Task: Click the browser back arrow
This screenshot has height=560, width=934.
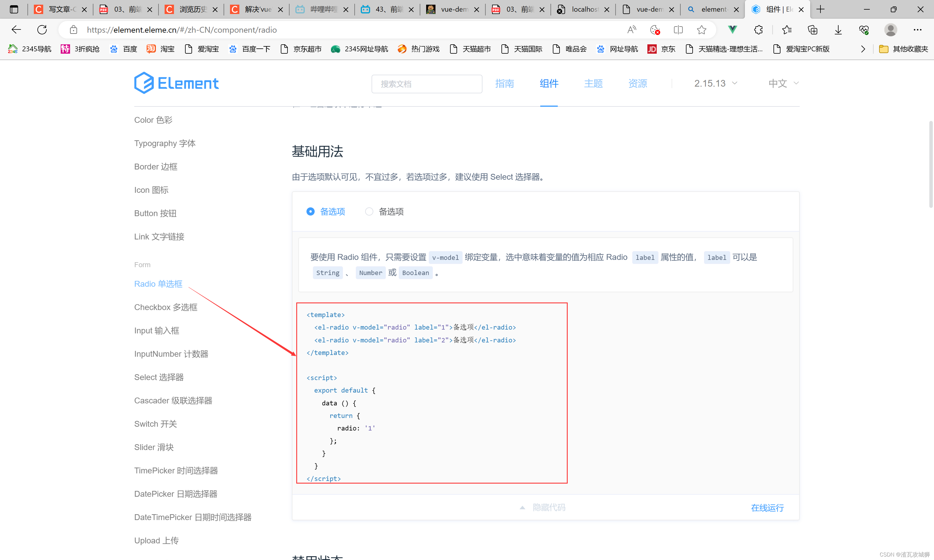Action: (16, 30)
